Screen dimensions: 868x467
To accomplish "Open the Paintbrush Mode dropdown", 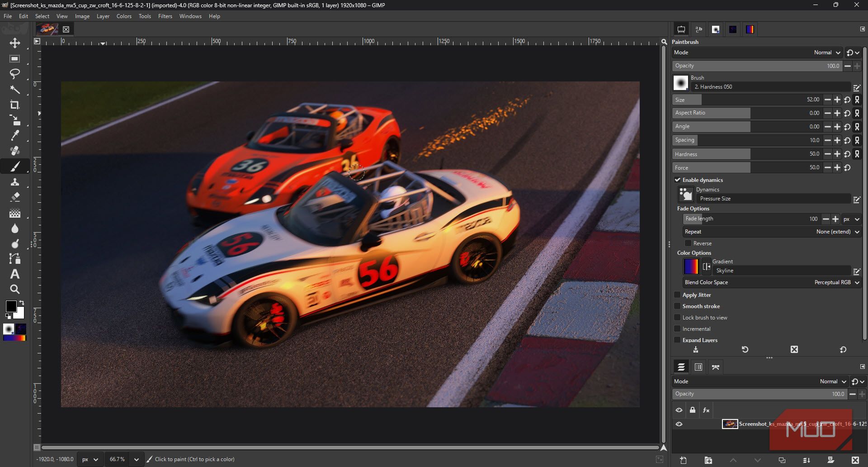I will (x=758, y=52).
